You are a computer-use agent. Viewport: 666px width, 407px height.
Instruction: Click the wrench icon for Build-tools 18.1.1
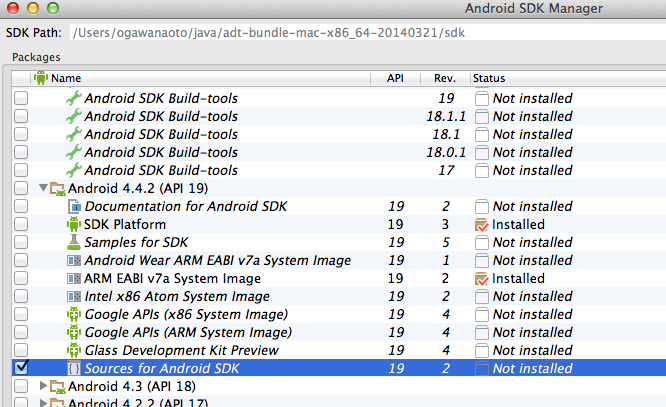point(74,116)
